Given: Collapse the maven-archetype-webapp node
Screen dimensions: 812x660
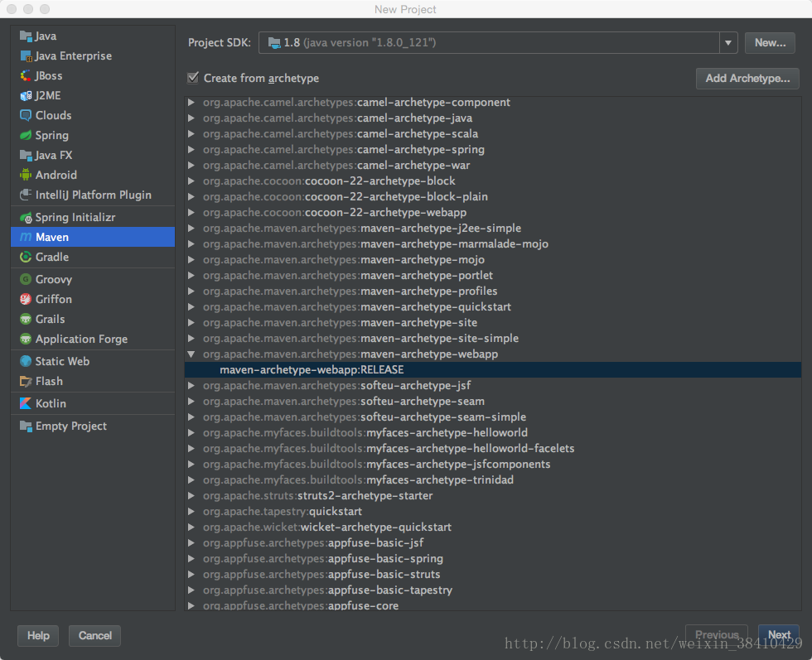Looking at the screenshot, I should click(191, 354).
